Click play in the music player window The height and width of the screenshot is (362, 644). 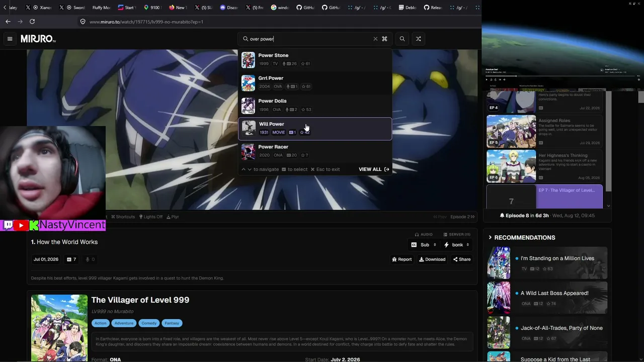point(487,79)
